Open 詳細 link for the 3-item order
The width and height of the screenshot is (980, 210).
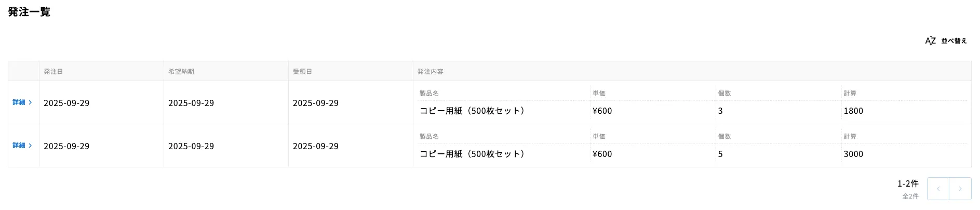point(19,102)
